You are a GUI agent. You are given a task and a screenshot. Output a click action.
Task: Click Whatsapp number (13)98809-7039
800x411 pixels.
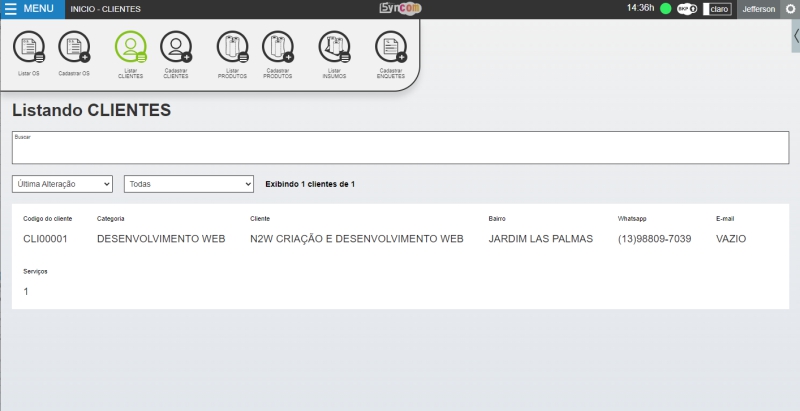click(x=655, y=239)
